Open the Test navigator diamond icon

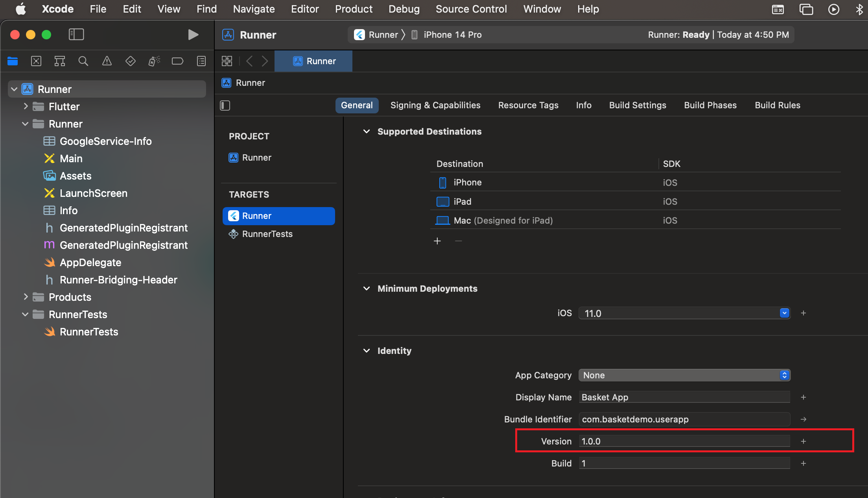point(131,61)
